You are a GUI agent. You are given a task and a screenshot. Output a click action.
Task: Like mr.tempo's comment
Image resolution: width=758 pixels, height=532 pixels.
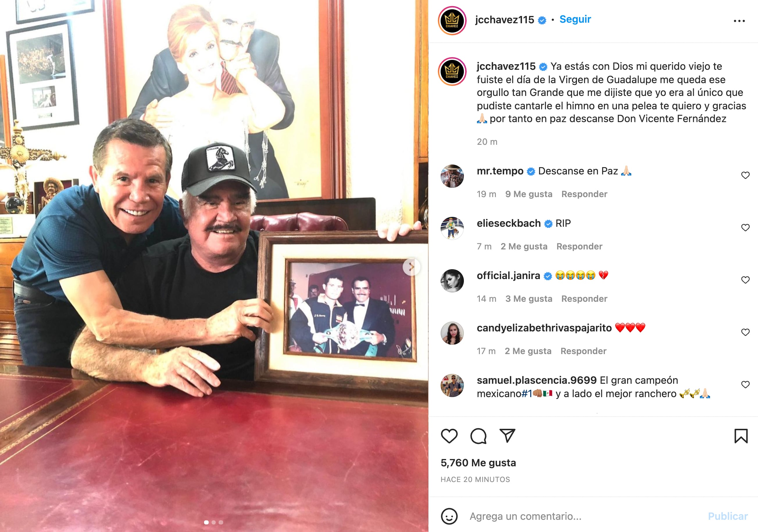[x=745, y=175]
